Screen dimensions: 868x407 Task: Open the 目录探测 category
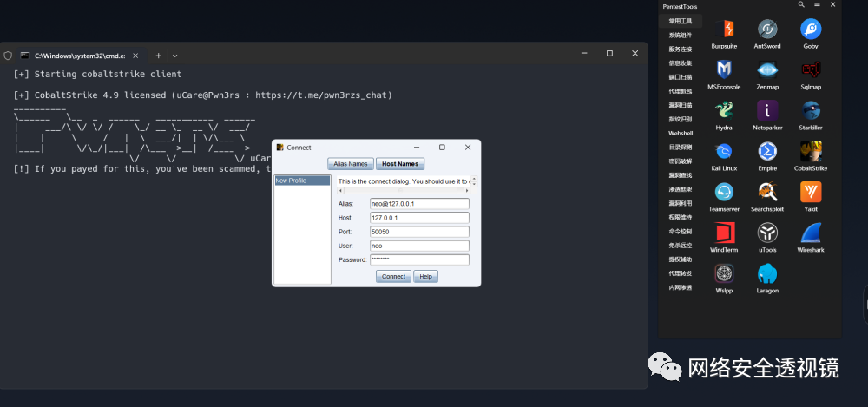pos(681,148)
